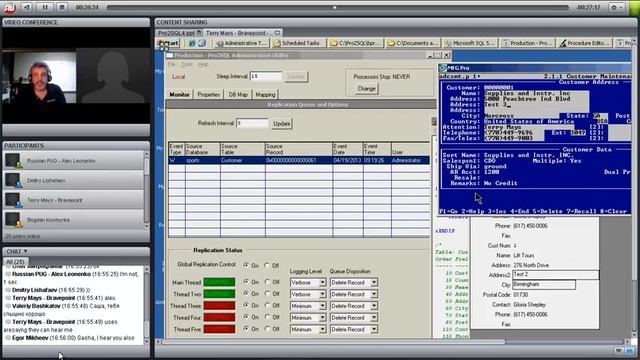Turn Thread Two Off
This screenshot has width=640, height=360.
(267, 294)
